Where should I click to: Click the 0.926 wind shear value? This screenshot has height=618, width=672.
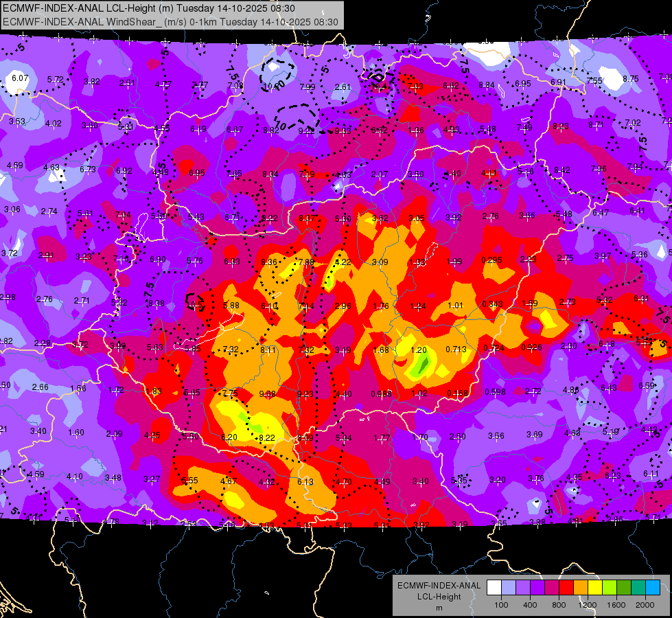pos(531,347)
